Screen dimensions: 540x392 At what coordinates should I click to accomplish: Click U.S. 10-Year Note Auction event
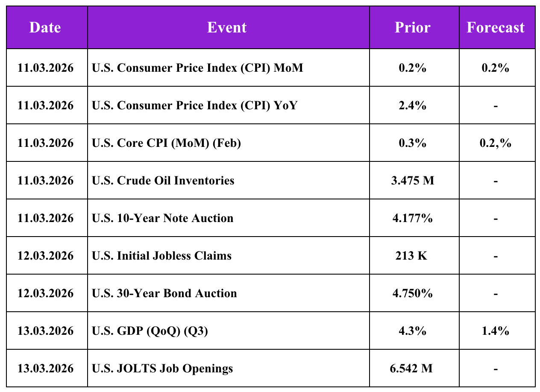(x=163, y=218)
